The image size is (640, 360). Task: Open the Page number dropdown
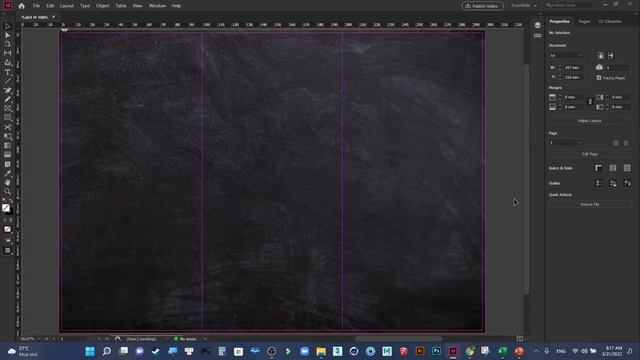[566, 142]
